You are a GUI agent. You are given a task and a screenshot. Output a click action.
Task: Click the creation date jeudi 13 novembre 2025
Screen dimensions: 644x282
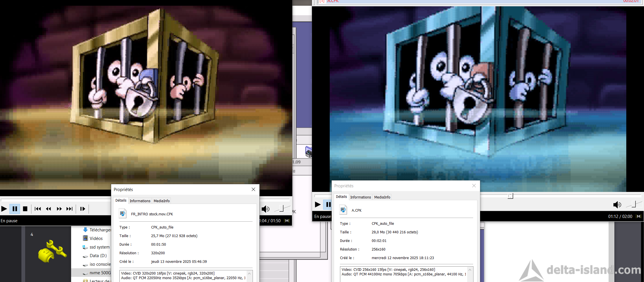tap(179, 262)
